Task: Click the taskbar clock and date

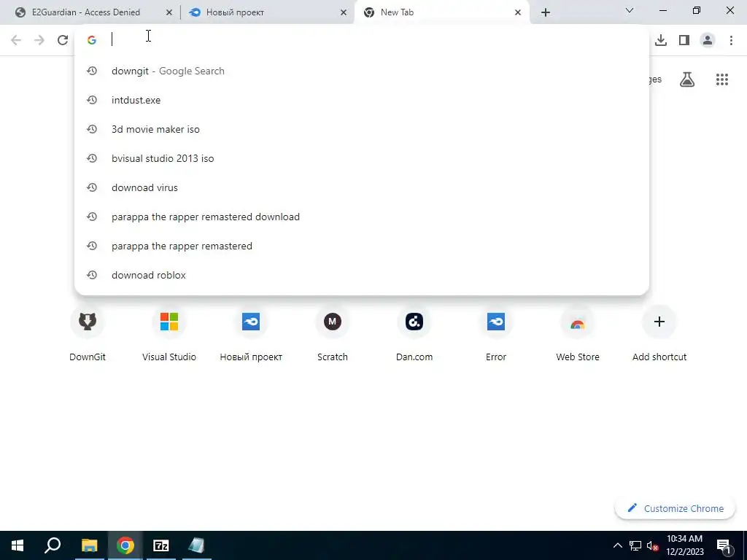Action: coord(684,545)
